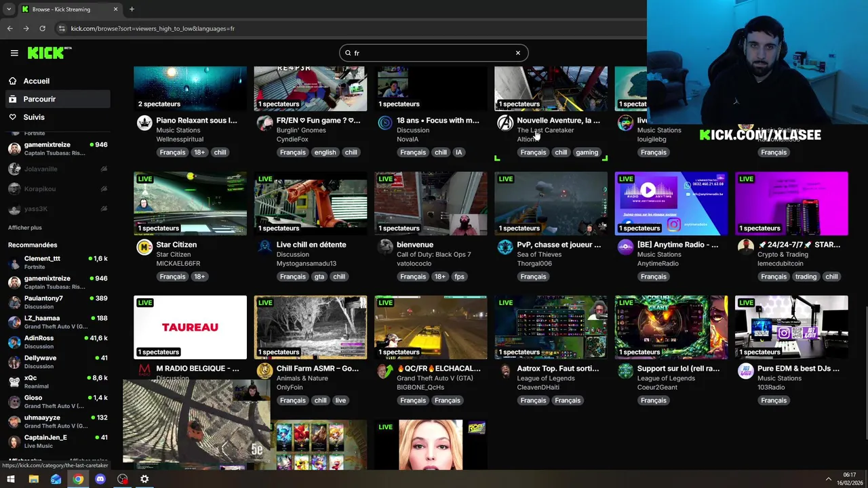
Task: Open Anytime Radio stream thumbnail
Action: [671, 203]
